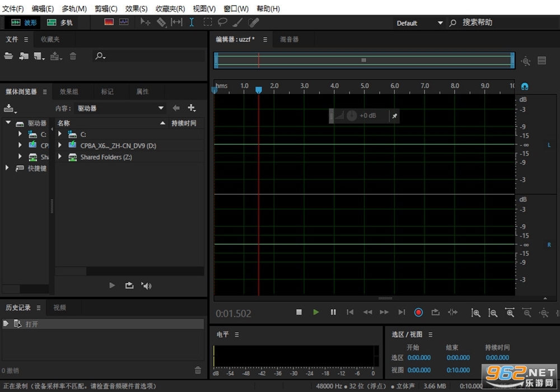Switch to the 混音器 tab

289,39
